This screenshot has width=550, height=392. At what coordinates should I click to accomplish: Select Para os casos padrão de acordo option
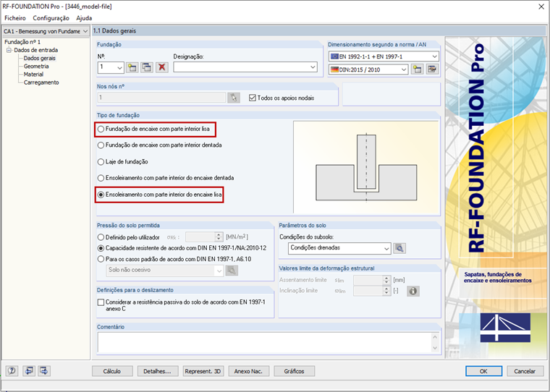(x=101, y=259)
